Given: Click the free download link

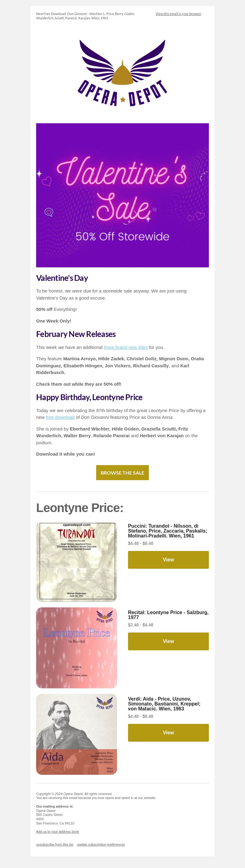Looking at the screenshot, I should [60, 417].
